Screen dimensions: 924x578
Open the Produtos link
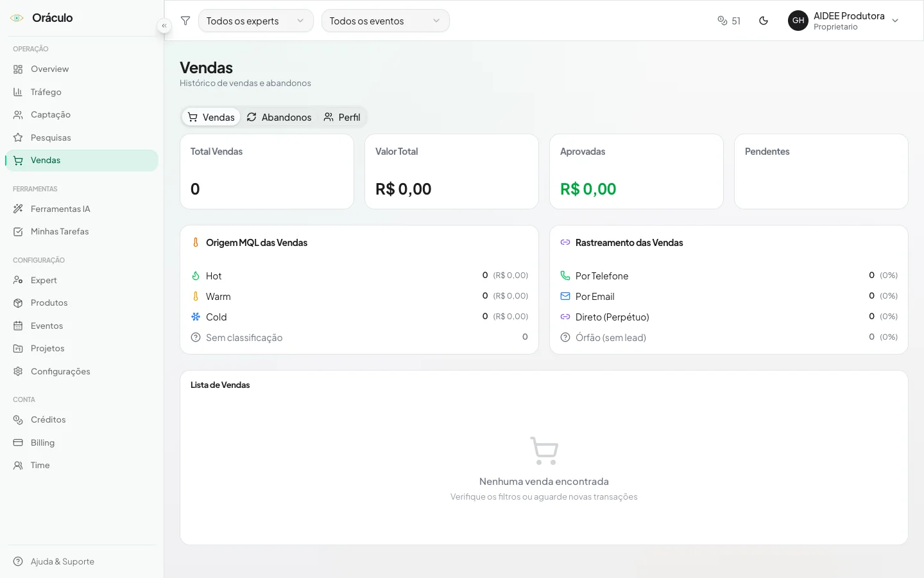81,303
